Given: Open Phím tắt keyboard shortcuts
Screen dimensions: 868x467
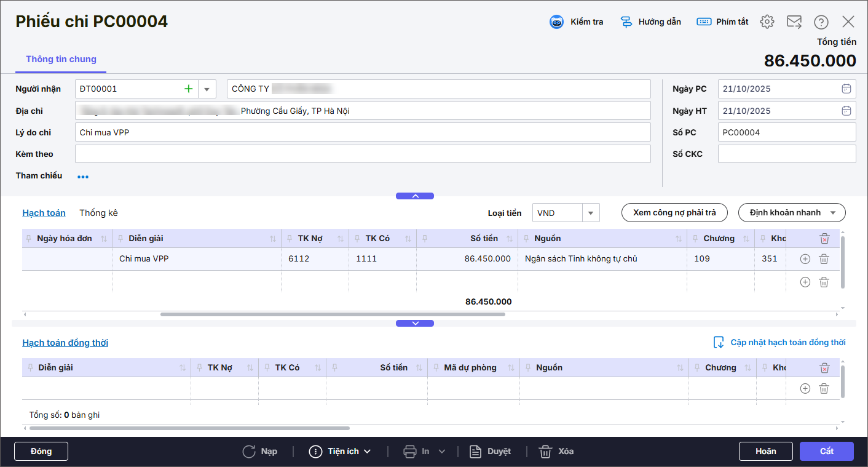Looking at the screenshot, I should (x=704, y=22).
